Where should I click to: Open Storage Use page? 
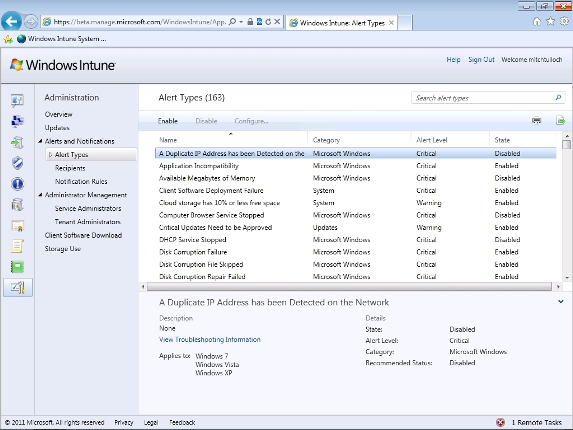pyautogui.click(x=62, y=249)
